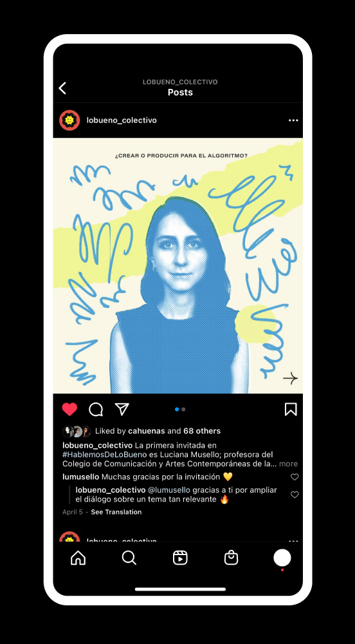Tap the back arrow icon
355x644 pixels.
62,88
